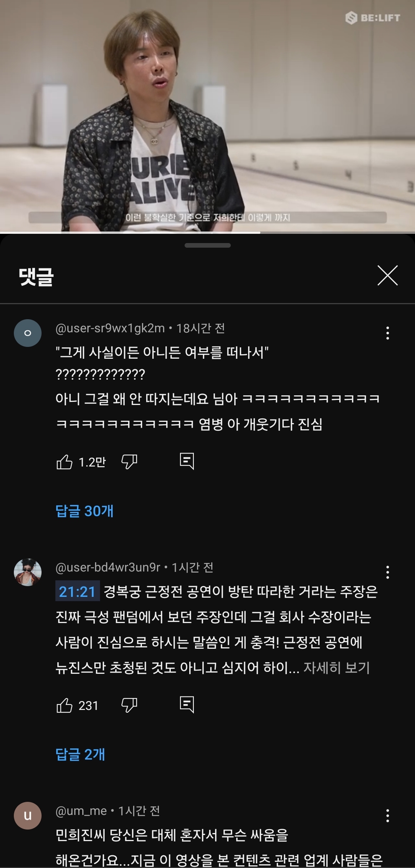
Task: Expand truncated comment with 자세히 보기
Action: (337, 668)
